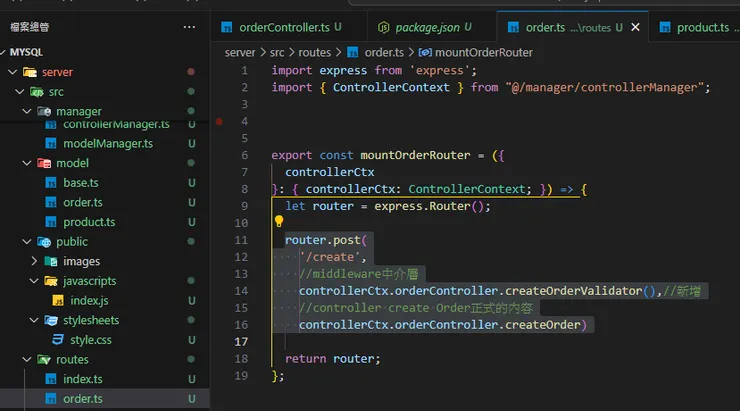The width and height of the screenshot is (740, 411).
Task: Click the index.ts TypeScript file icon
Action: [x=51, y=379]
